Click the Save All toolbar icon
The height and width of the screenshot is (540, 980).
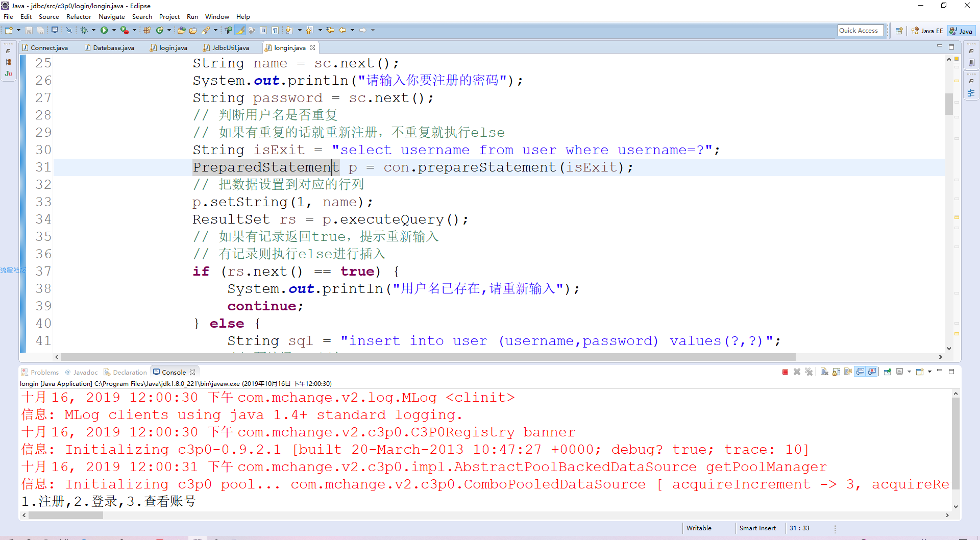[41, 31]
